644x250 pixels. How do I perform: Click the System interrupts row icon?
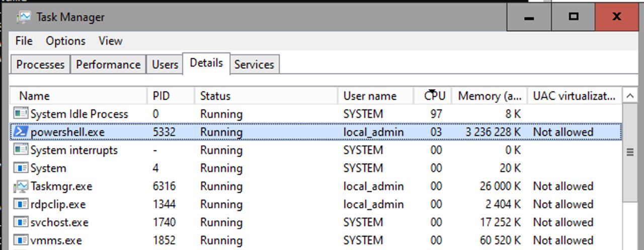20,150
